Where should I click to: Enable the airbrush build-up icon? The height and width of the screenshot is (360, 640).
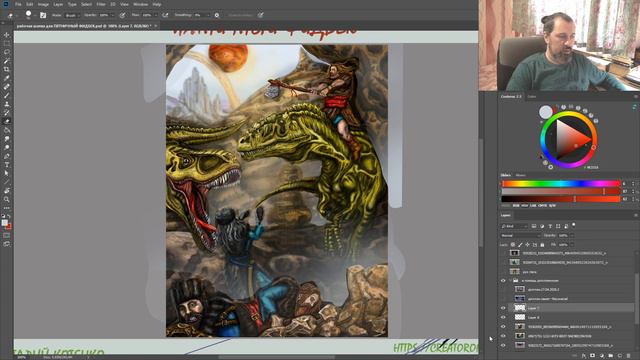165,15
